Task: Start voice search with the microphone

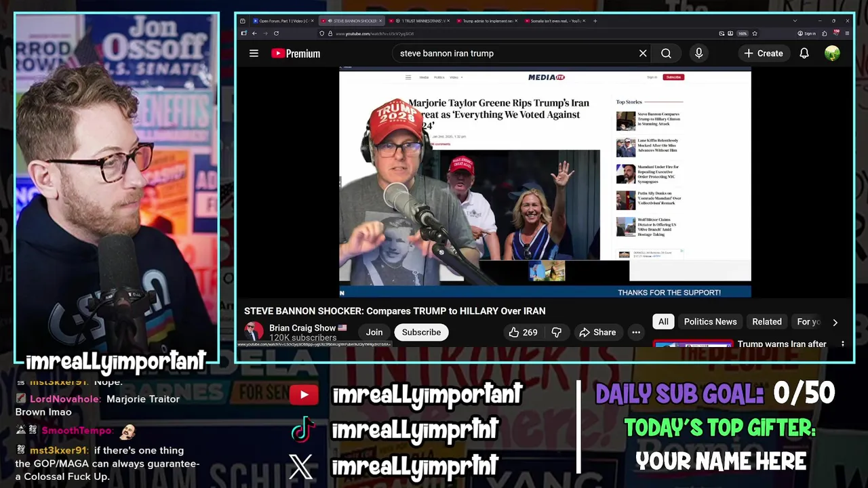Action: (699, 53)
